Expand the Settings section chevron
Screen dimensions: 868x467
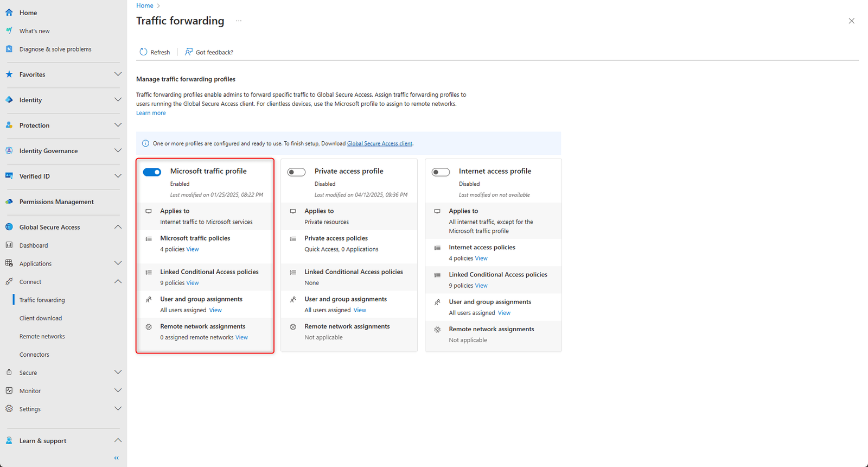[x=118, y=409]
